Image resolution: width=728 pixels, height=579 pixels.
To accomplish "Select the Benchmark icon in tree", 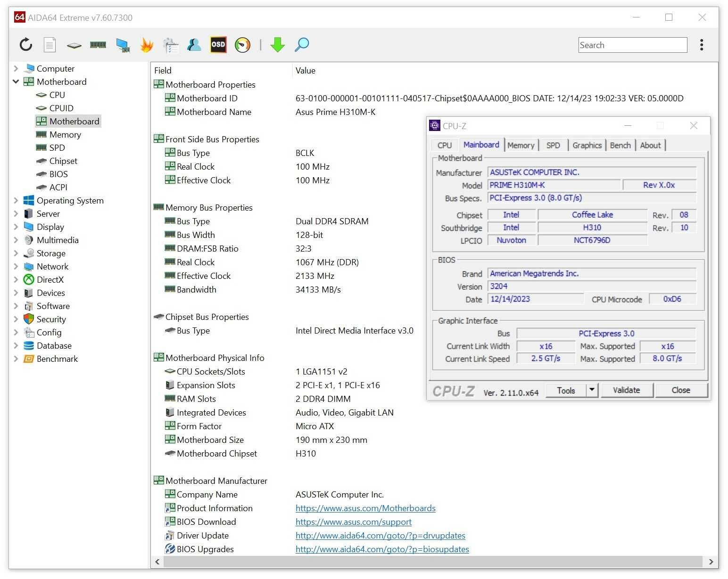I will (x=29, y=359).
